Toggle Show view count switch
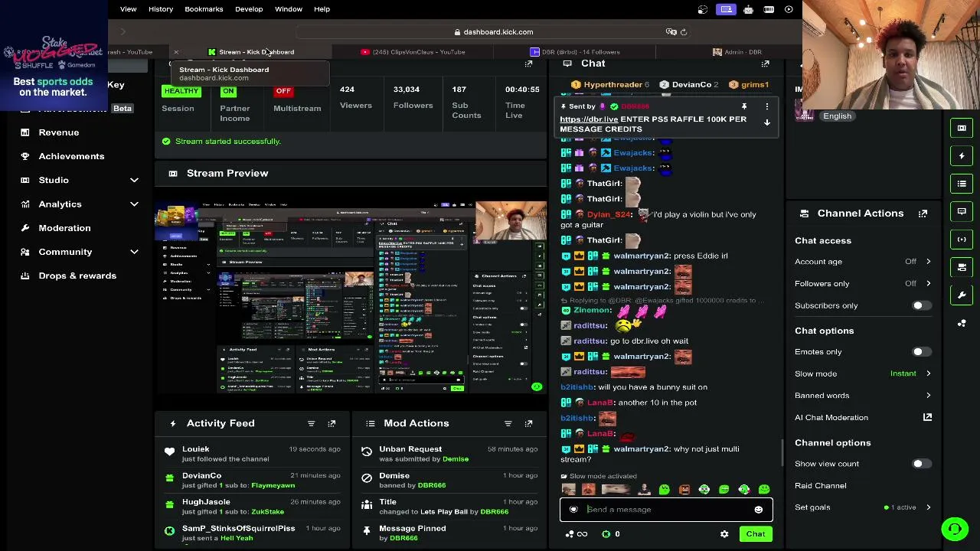Image resolution: width=980 pixels, height=551 pixels. coord(921,464)
